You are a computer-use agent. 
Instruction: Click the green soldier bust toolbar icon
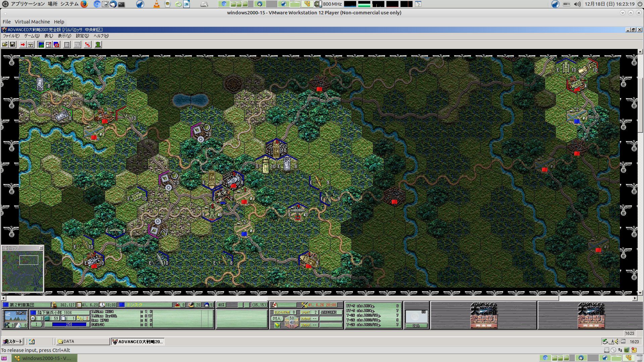(98, 45)
